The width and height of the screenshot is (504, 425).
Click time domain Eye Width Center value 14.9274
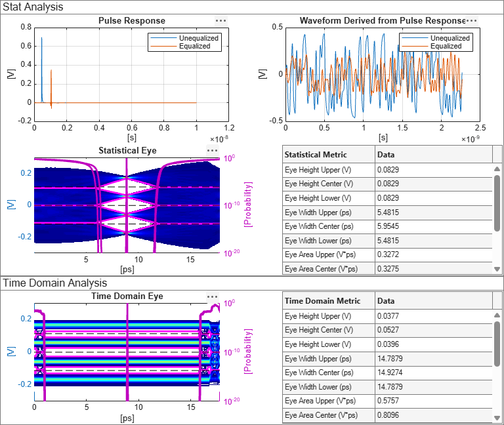[433, 373]
